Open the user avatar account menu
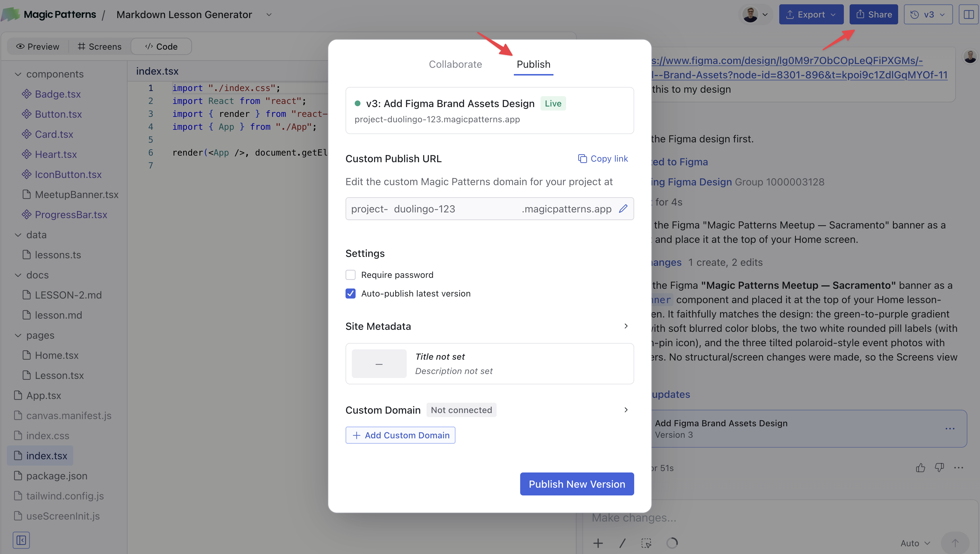The width and height of the screenshot is (980, 554). coord(755,14)
